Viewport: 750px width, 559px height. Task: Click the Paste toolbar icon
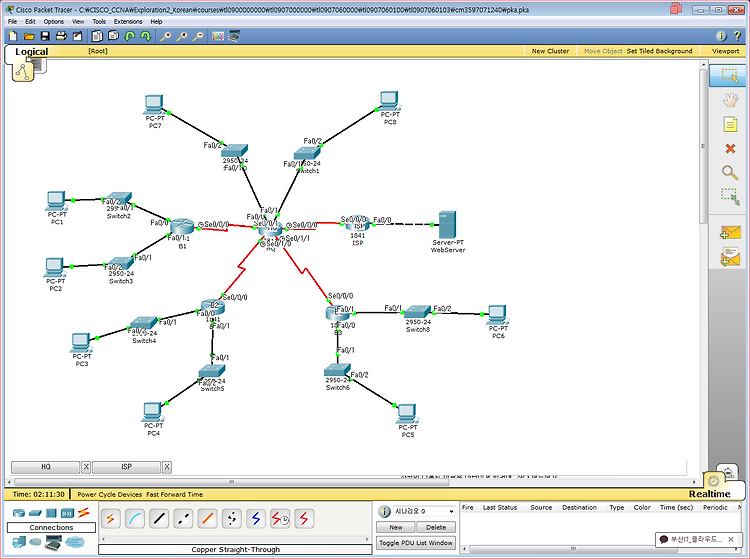pos(113,36)
